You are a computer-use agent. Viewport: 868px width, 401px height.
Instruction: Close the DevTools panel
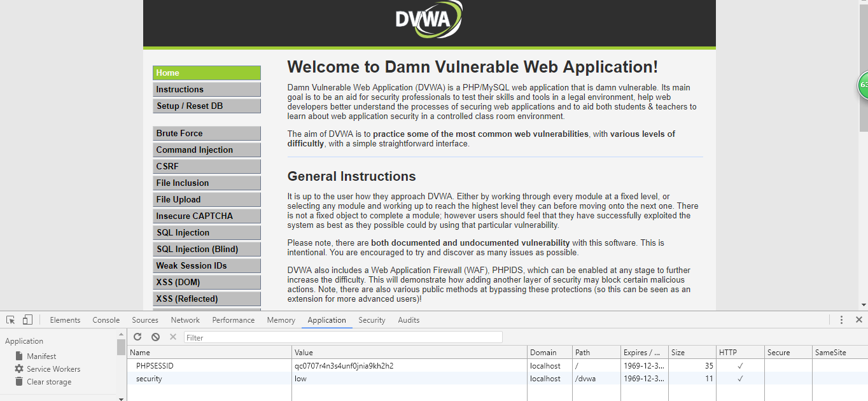point(859,320)
